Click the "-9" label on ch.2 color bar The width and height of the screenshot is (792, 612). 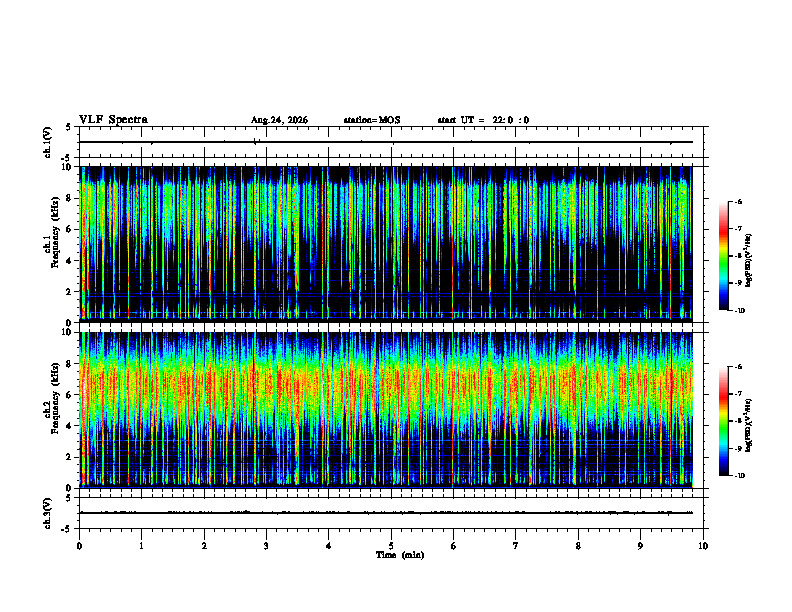coord(738,448)
